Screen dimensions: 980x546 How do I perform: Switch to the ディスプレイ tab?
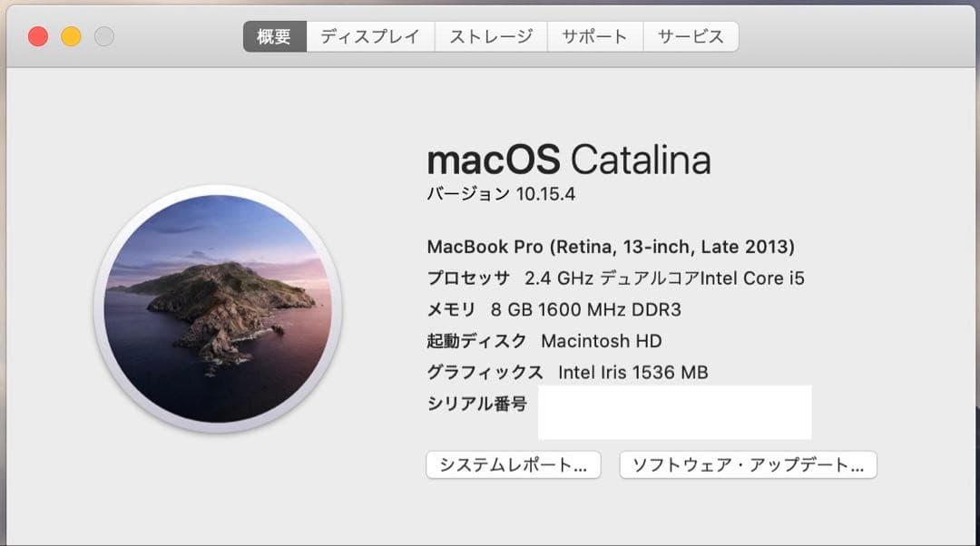tap(368, 36)
